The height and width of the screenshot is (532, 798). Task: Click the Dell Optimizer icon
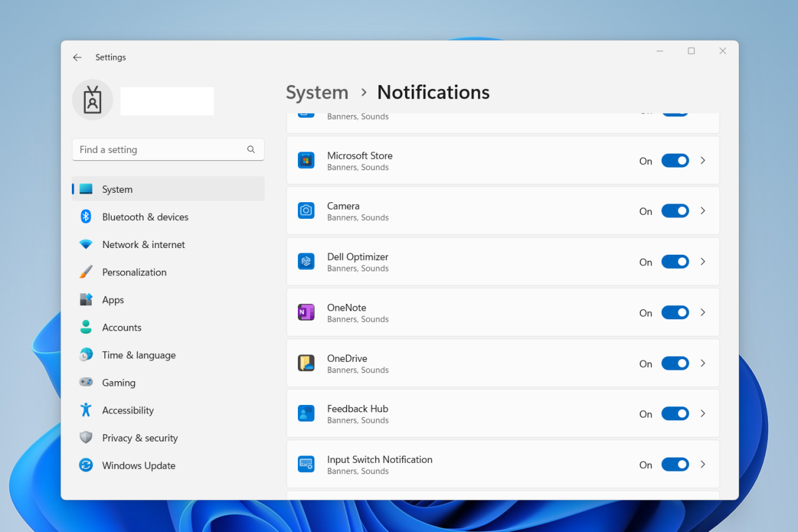coord(306,261)
